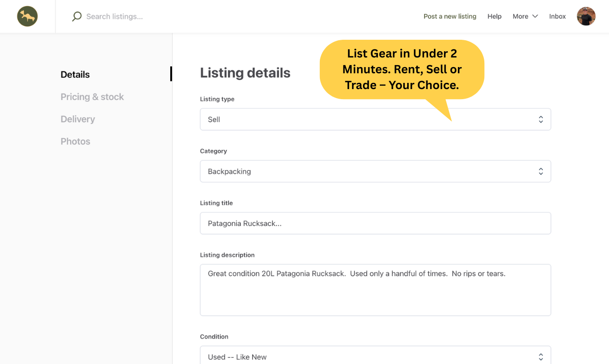609x364 pixels.
Task: Click the 'Listing details' heading
Action: 245,73
